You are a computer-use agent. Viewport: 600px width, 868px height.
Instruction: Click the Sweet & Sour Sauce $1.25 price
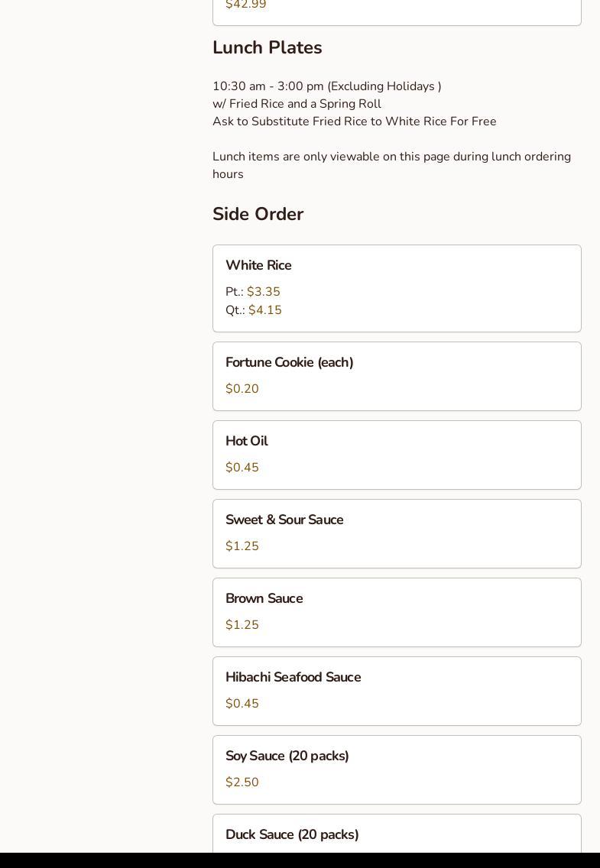[x=242, y=546]
